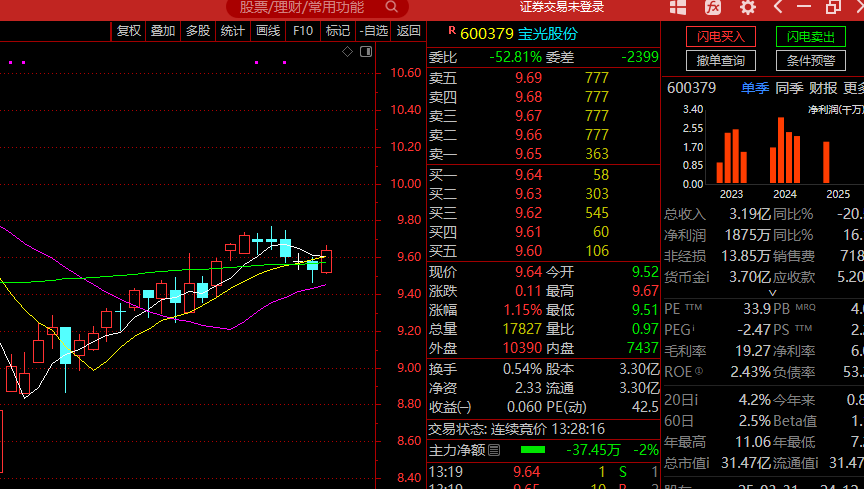Click the 主力净额 value -37.45万
The width and height of the screenshot is (864, 489).
[593, 450]
